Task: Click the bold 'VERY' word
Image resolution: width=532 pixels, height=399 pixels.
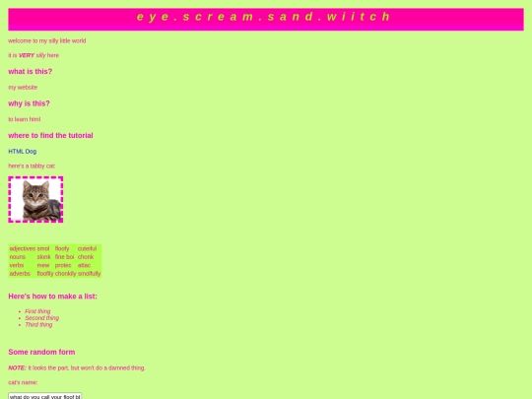Action: pos(27,55)
